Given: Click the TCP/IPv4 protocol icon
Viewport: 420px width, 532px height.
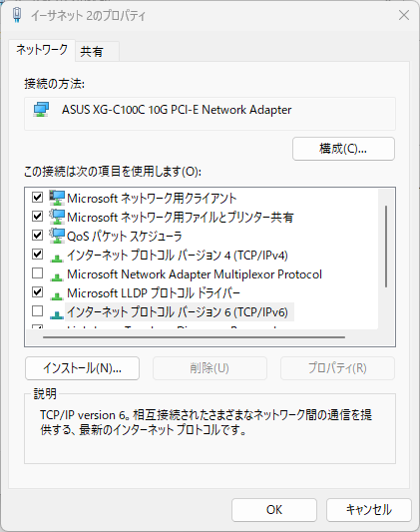Looking at the screenshot, I should [57, 259].
